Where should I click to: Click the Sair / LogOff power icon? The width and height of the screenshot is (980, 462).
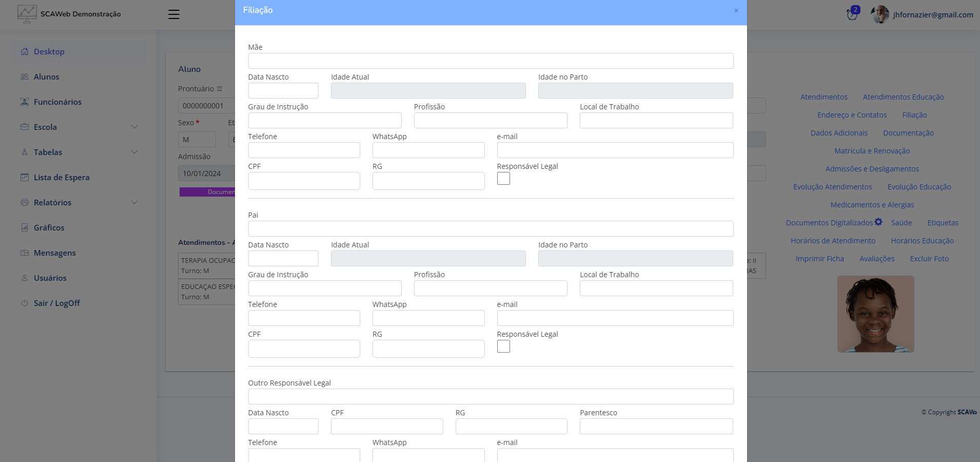[x=25, y=303]
